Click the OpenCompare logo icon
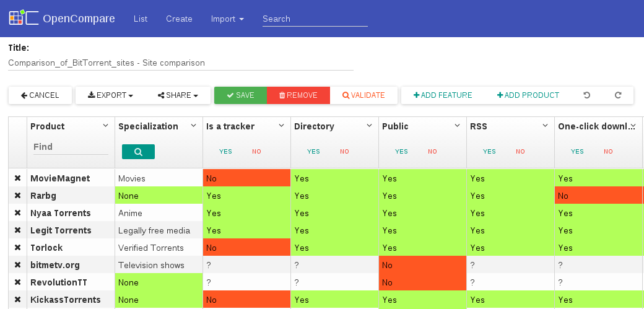 24,18
